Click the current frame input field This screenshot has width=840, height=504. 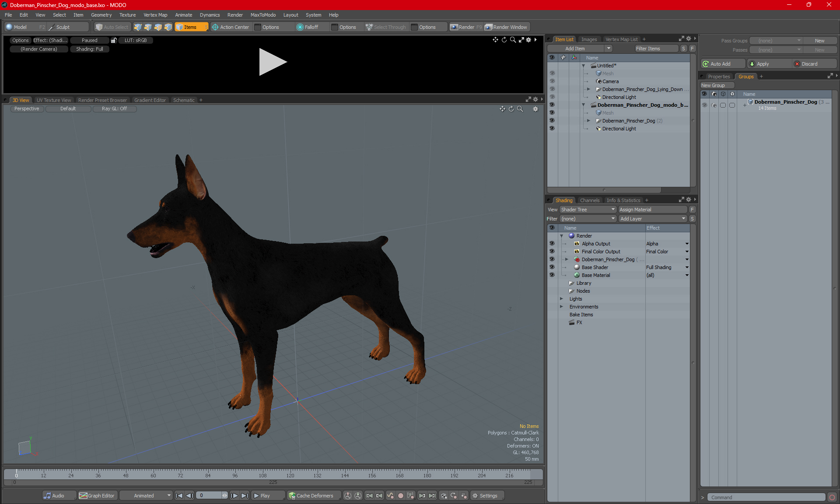209,496
